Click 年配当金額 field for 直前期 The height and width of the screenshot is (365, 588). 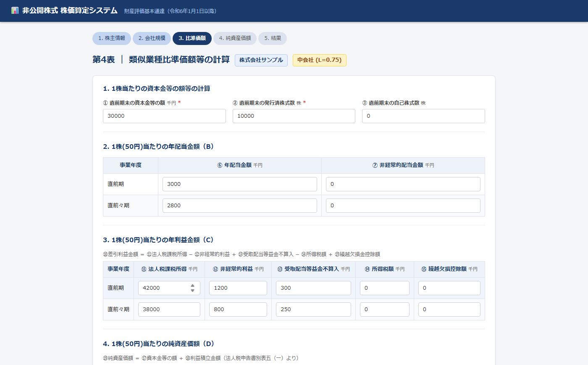[x=240, y=184]
